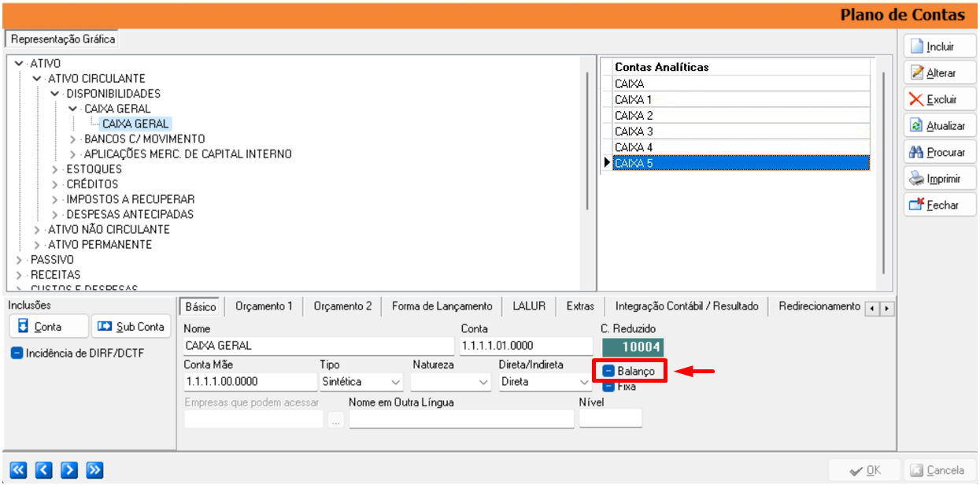Image resolution: width=980 pixels, height=489 pixels.
Task: Toggle the Fixa checkbox
Action: tap(608, 387)
